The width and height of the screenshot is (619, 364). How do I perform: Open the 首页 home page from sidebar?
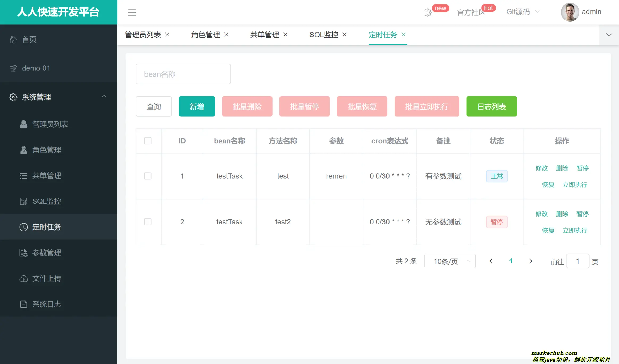coord(29,39)
